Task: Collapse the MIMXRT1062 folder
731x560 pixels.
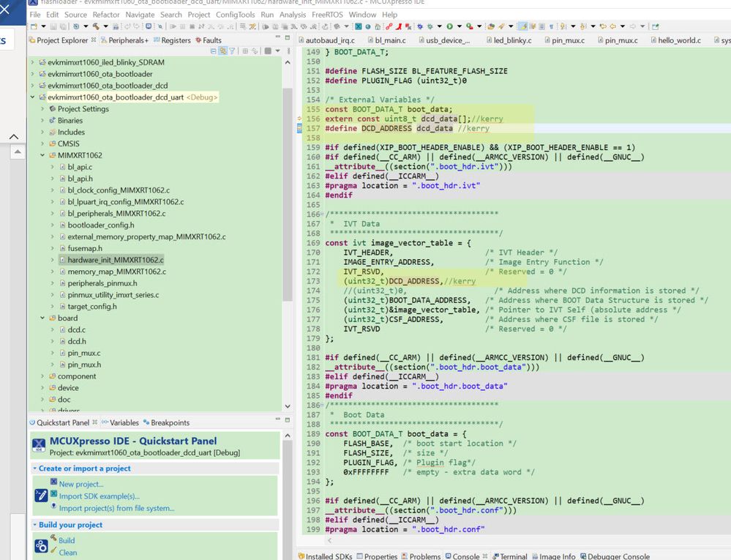Action: pos(42,155)
